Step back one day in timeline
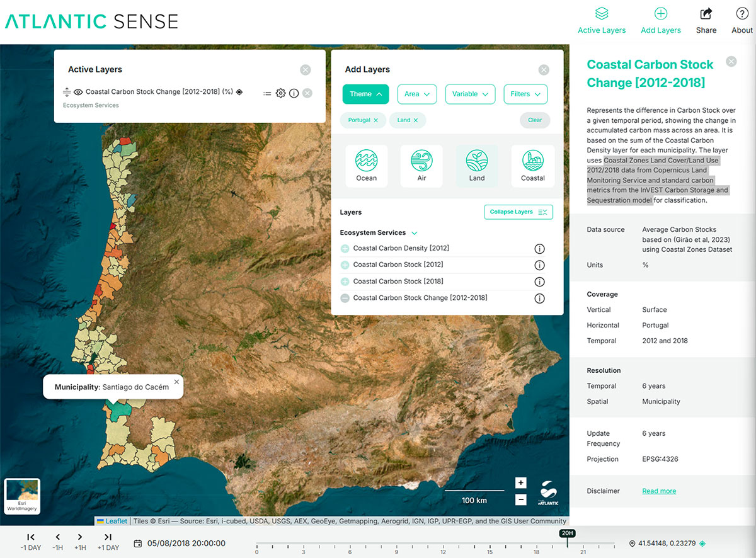This screenshot has width=756, height=558. click(30, 542)
